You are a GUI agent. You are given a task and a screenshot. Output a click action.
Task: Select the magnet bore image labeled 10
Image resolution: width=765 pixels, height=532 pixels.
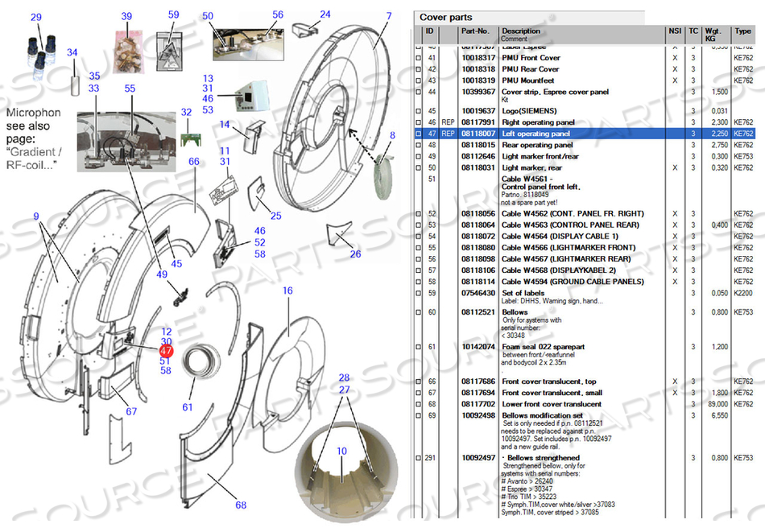tap(341, 467)
